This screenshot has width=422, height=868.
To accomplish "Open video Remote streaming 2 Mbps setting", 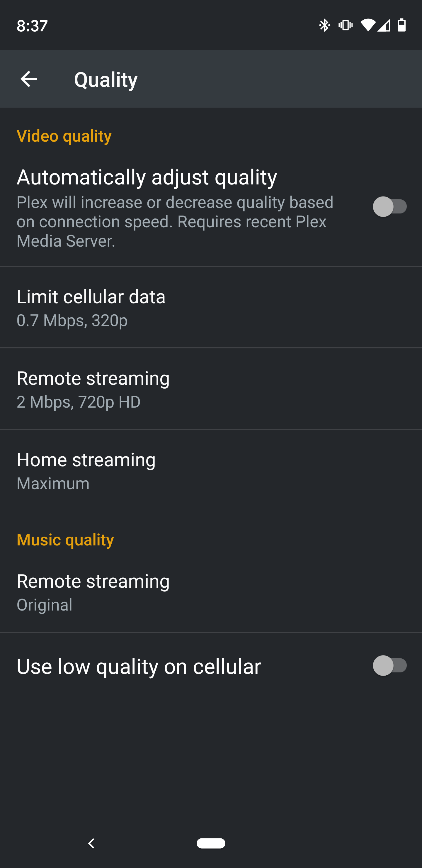I will pos(211,389).
